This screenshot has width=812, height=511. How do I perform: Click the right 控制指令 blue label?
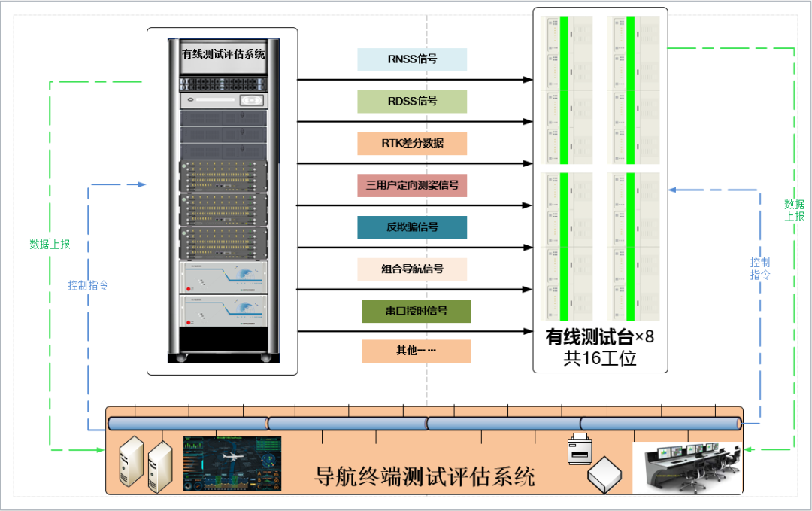760,269
